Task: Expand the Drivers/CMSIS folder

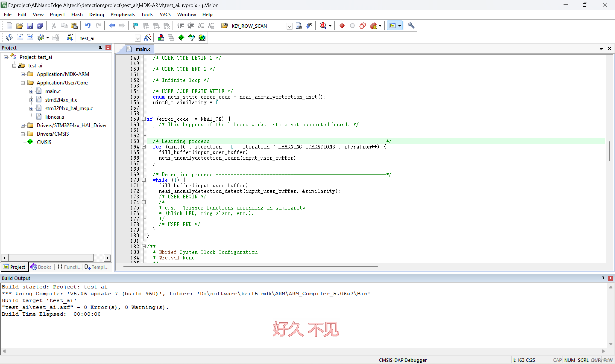Action: (23, 134)
